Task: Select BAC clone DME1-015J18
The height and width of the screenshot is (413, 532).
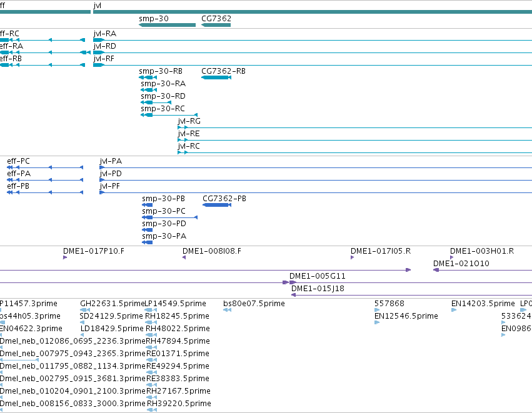Action: coord(411,295)
